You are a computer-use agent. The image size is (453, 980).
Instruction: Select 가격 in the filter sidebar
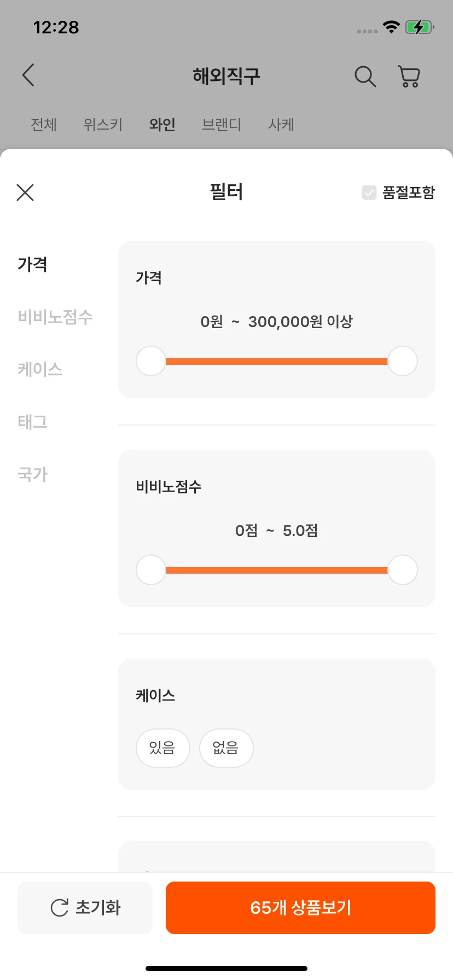tap(33, 264)
